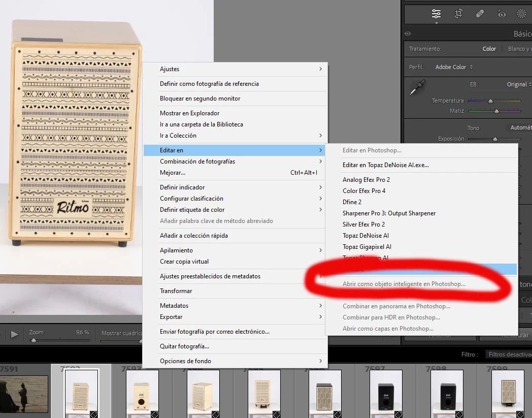Screen dimensions: 532x418
Task: Adjust the Matiz slider handle
Action: coord(496,111)
